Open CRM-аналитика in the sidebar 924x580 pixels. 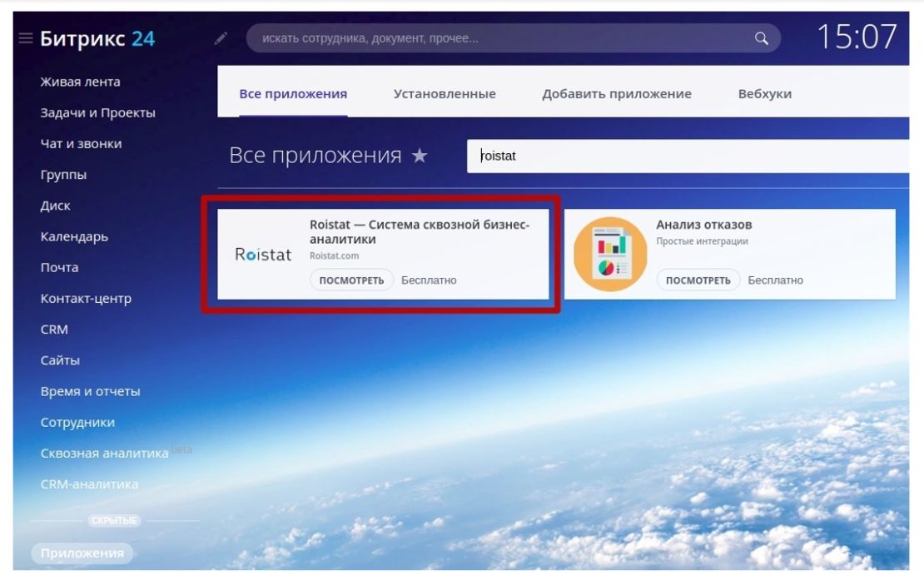pos(90,484)
